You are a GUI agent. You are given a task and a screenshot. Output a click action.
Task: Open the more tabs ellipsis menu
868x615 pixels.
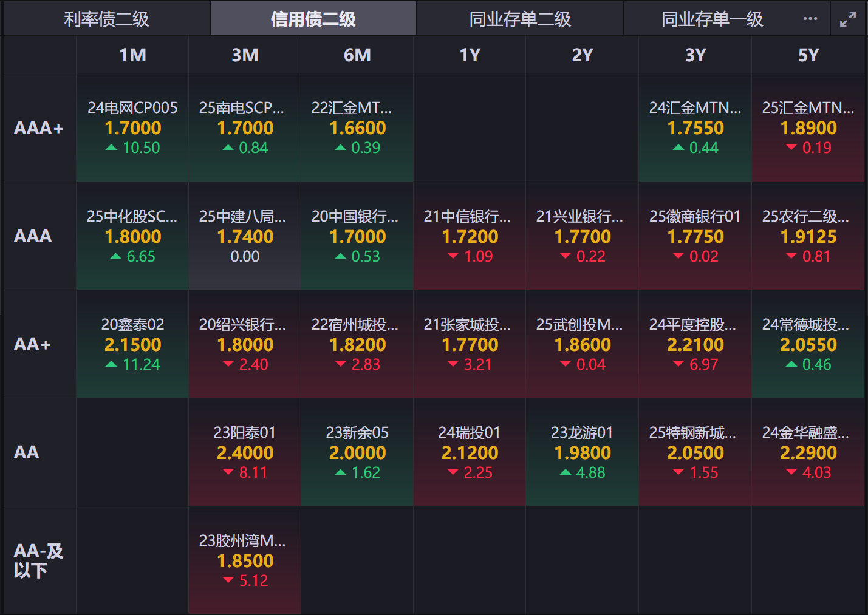tap(810, 19)
